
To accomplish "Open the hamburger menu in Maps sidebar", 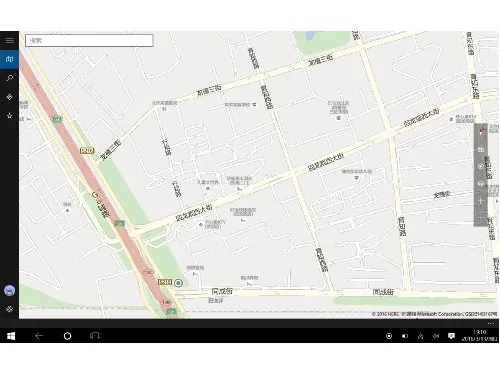I will 9,40.
